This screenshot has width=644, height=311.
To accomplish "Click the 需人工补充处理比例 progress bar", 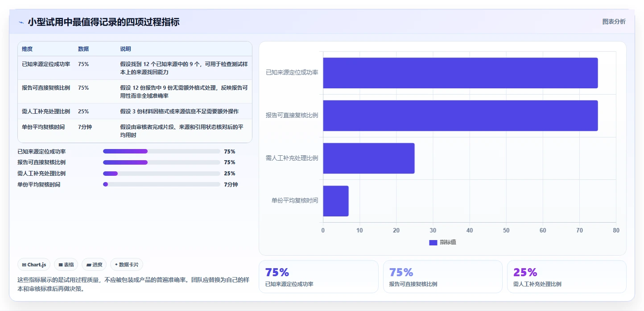I will pyautogui.click(x=161, y=174).
